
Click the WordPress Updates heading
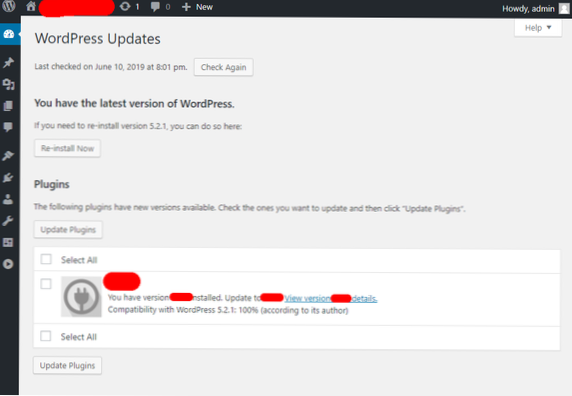coord(97,39)
